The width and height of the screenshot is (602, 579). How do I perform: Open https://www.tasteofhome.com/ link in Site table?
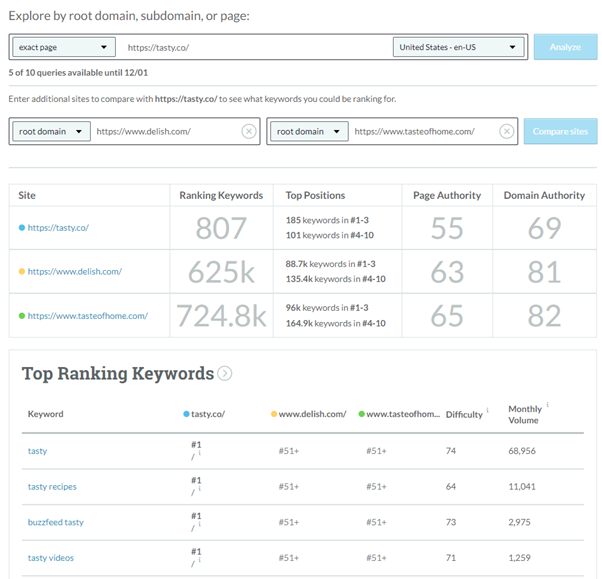(x=88, y=316)
